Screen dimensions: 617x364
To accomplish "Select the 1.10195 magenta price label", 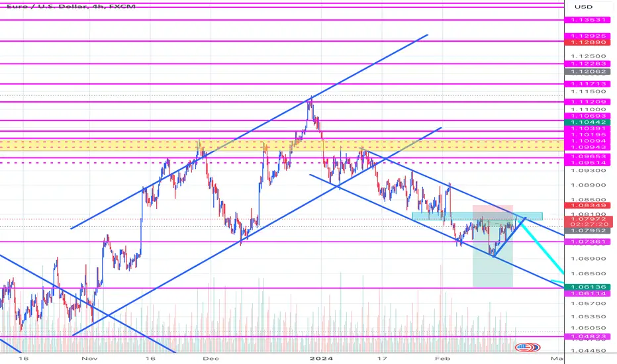I will [x=587, y=134].
